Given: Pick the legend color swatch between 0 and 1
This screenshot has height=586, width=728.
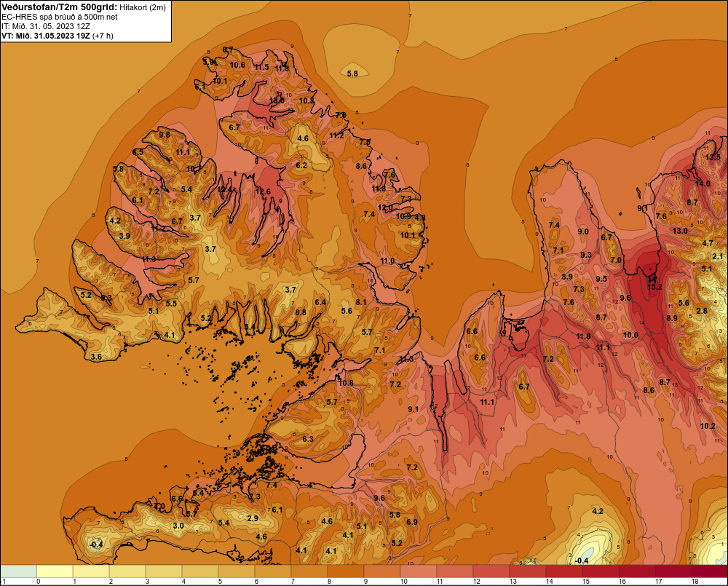Looking at the screenshot, I should [x=55, y=571].
